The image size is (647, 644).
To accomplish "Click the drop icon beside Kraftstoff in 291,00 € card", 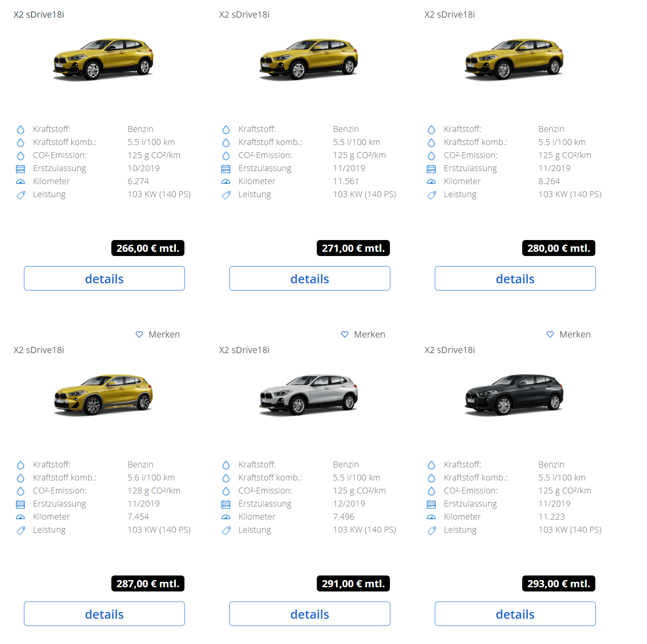I will (x=226, y=465).
